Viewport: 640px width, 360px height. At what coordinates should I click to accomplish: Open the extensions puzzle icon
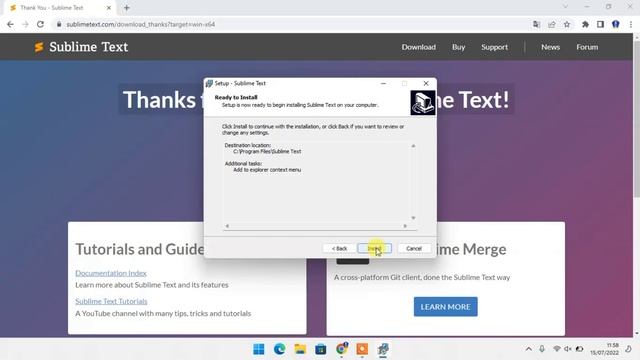[585, 24]
